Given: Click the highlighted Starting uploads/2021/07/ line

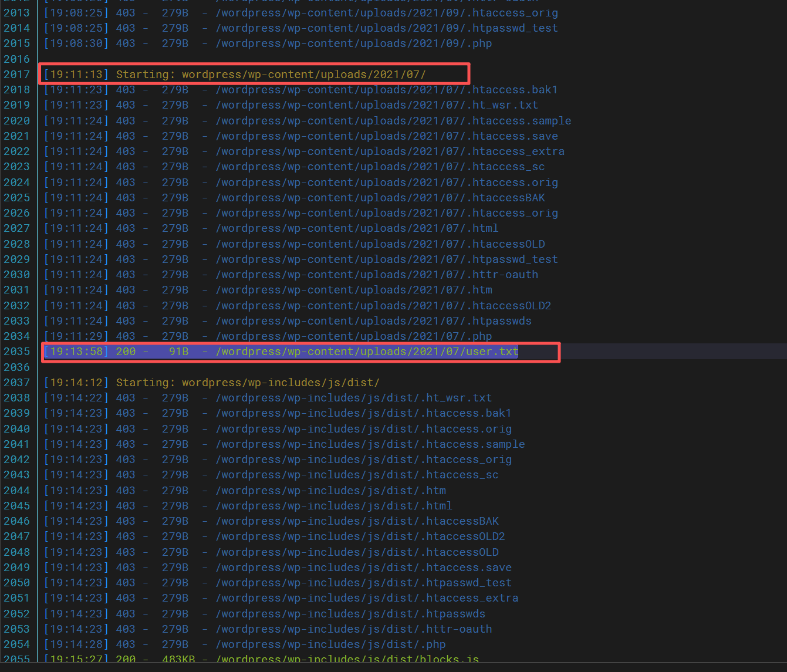Looking at the screenshot, I should click(x=252, y=75).
